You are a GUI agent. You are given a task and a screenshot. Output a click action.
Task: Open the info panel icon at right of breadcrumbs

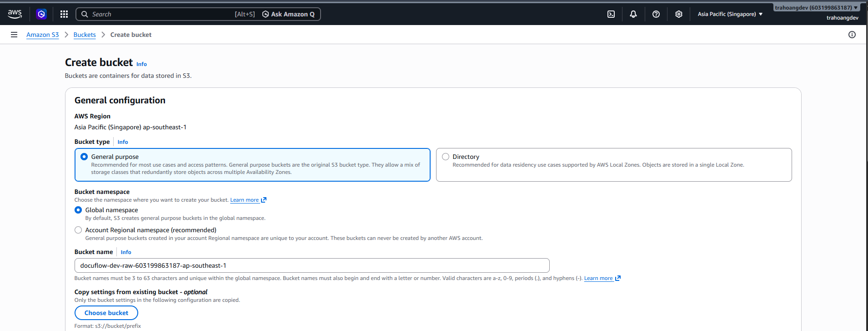pyautogui.click(x=852, y=35)
